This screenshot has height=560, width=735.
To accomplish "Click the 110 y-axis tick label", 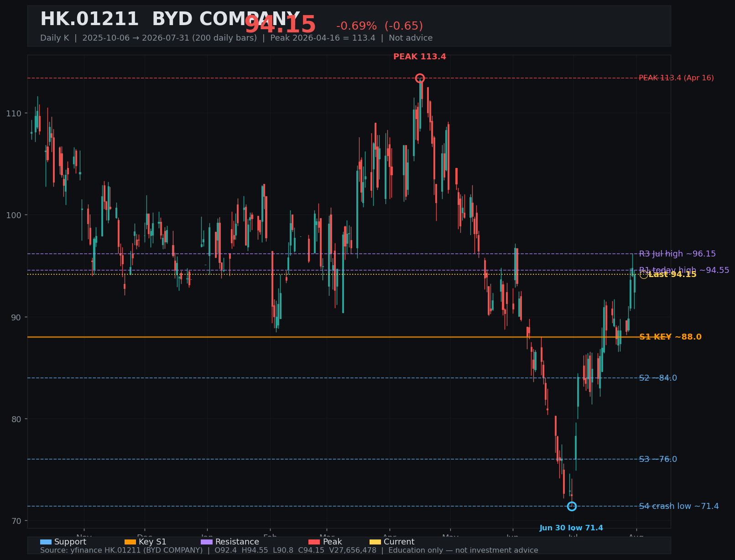I will pos(14,114).
